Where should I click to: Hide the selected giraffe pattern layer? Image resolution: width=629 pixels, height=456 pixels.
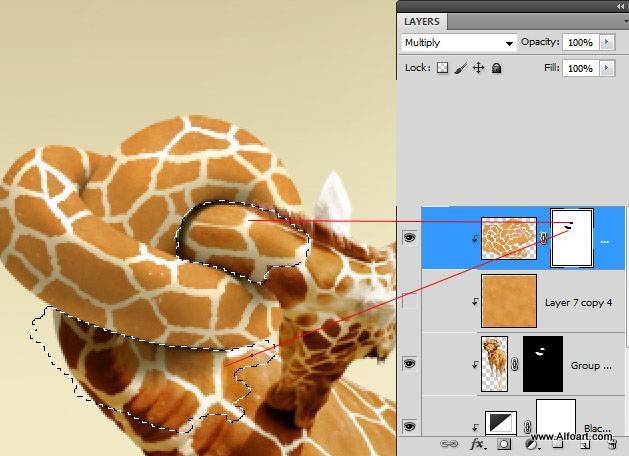click(409, 239)
